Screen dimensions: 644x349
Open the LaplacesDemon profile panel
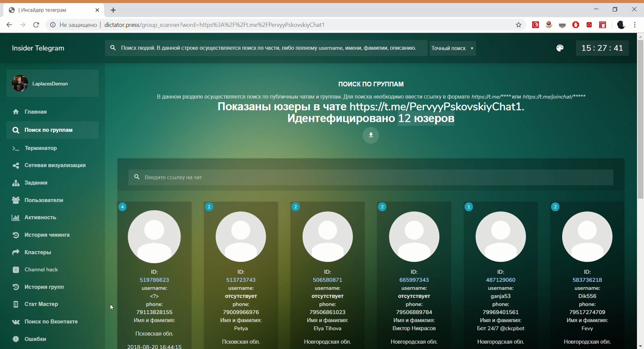52,83
